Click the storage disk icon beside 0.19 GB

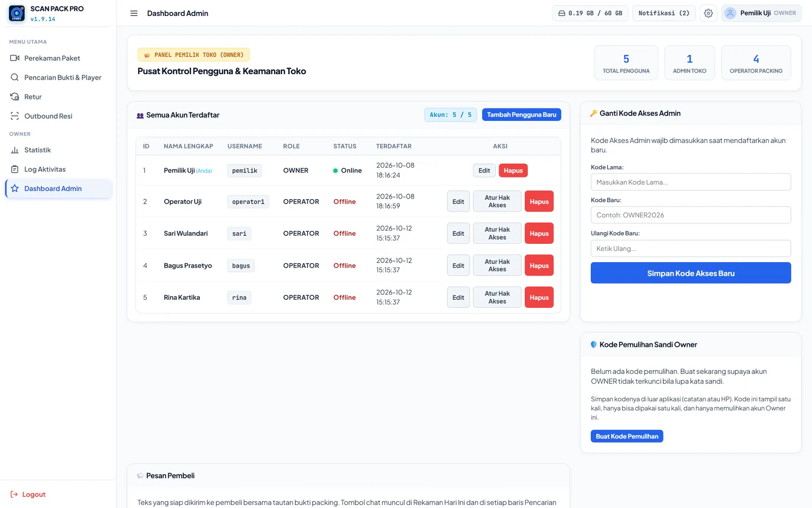point(562,13)
